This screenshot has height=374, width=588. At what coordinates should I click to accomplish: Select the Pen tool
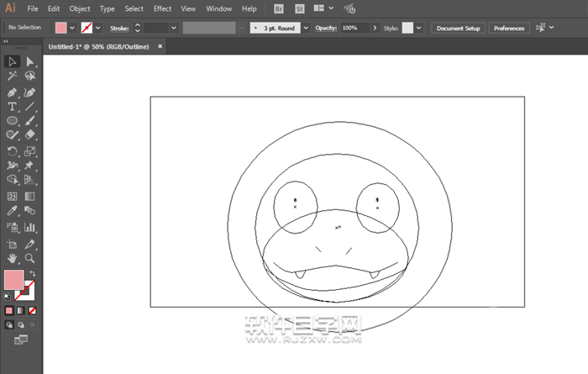(x=13, y=92)
